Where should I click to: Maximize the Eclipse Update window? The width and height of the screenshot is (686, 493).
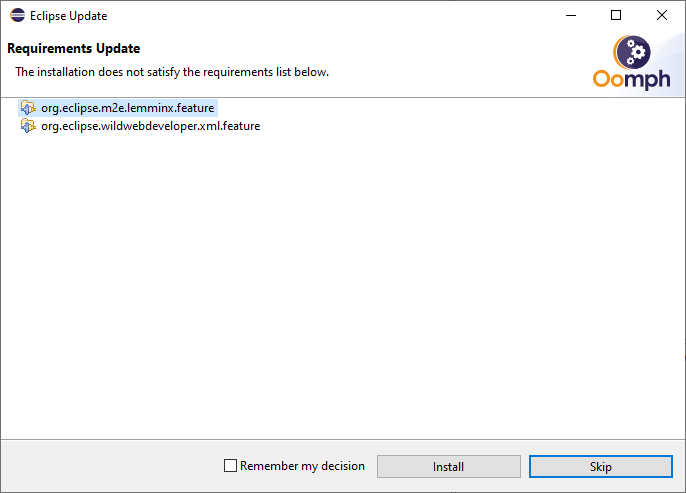(616, 15)
